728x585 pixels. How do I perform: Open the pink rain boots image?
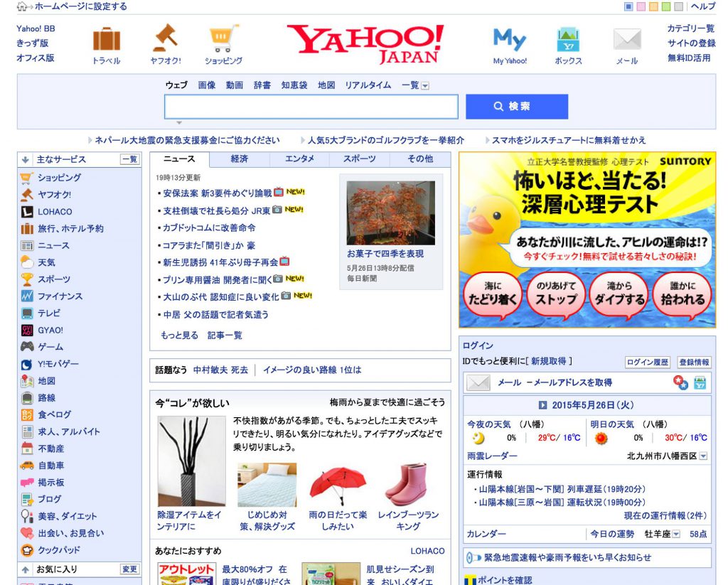tap(407, 485)
